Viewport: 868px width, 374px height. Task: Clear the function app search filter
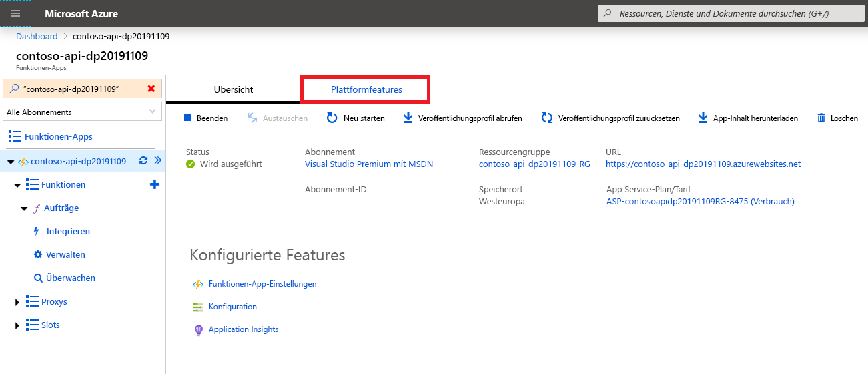(151, 89)
